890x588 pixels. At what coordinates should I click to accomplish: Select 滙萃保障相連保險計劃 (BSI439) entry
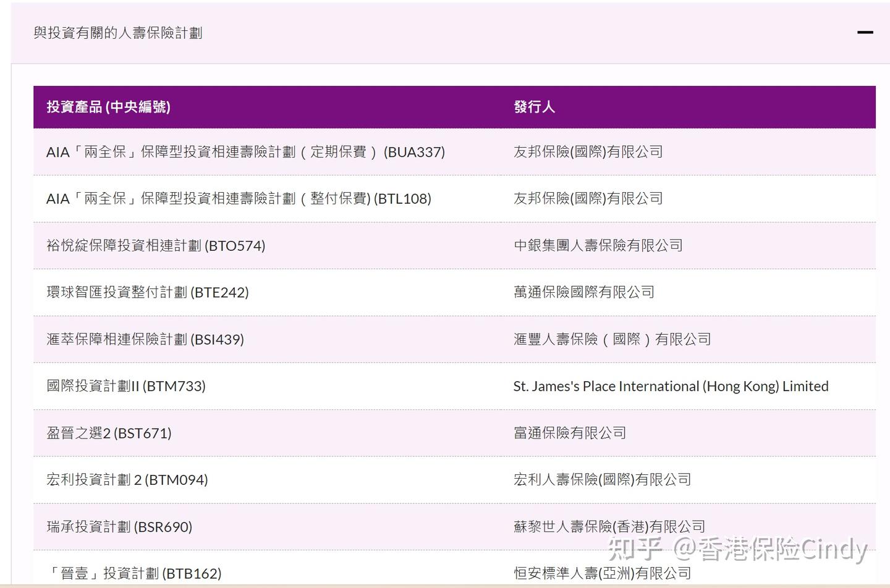(145, 339)
